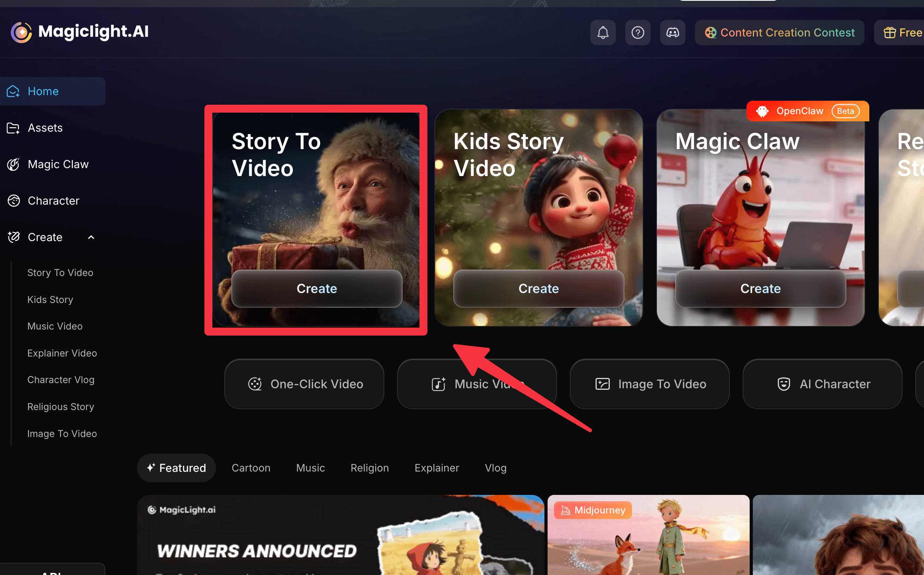Open Assets from the sidebar
The image size is (924, 575).
[x=45, y=128]
